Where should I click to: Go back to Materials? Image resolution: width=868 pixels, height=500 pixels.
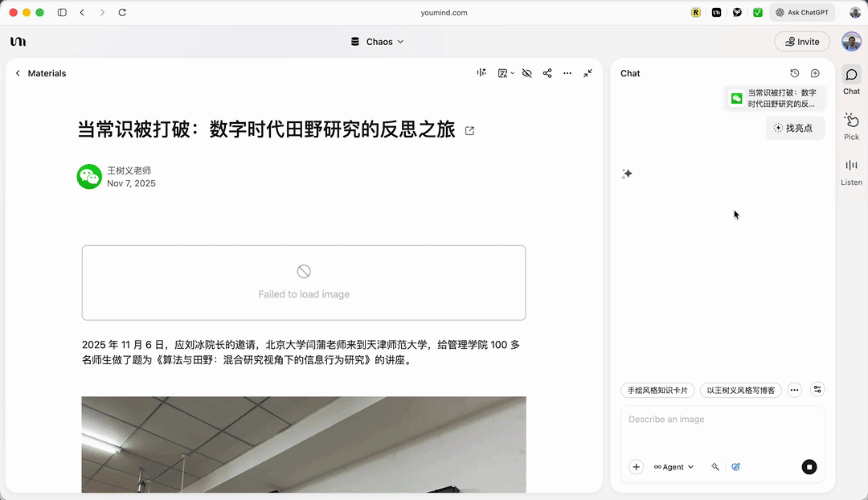(x=40, y=73)
